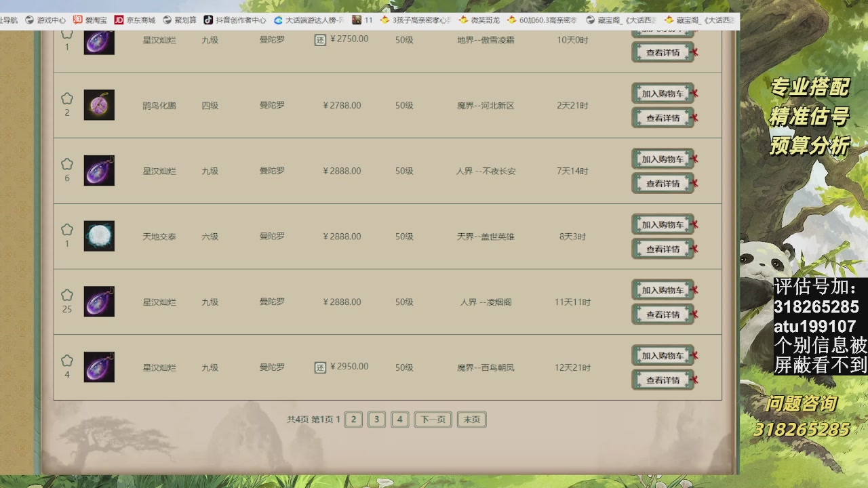This screenshot has width=868, height=488.
Task: Click the server name 魔界--河北新区
Action: [x=486, y=106]
